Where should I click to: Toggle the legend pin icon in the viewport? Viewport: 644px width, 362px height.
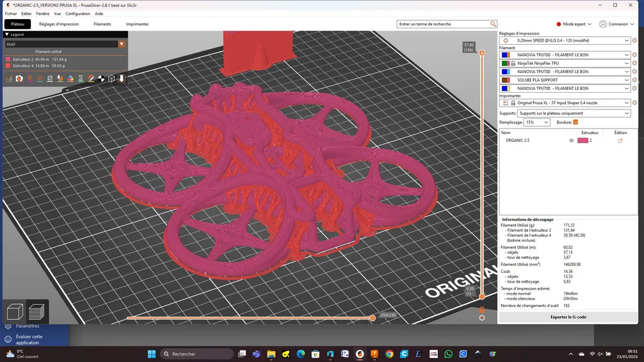coord(121,78)
